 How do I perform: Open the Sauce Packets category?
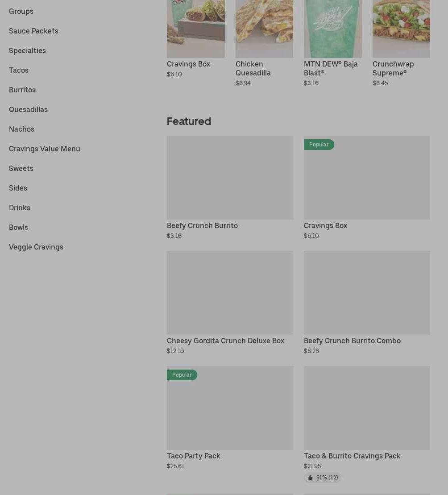33,31
